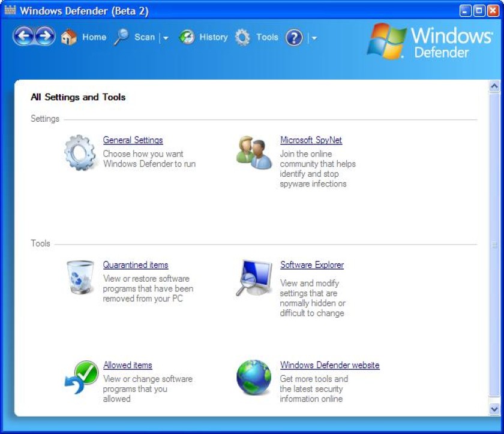The image size is (504, 434).
Task: Expand the Help options dropdown arrow
Action: [x=314, y=38]
